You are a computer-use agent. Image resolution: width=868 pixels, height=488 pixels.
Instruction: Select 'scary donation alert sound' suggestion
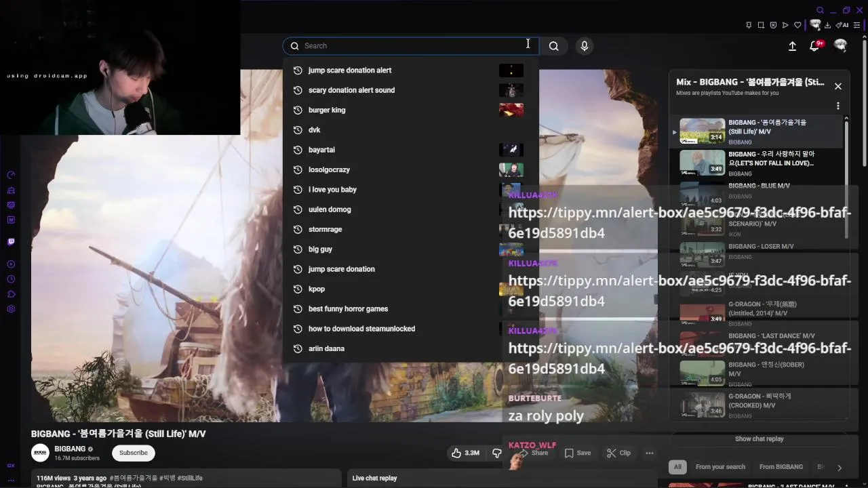pos(411,90)
